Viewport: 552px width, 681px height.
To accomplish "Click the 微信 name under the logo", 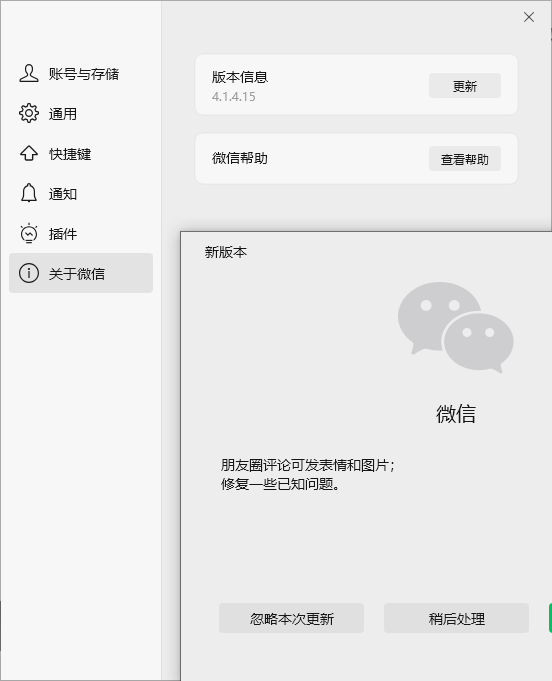I will click(456, 413).
